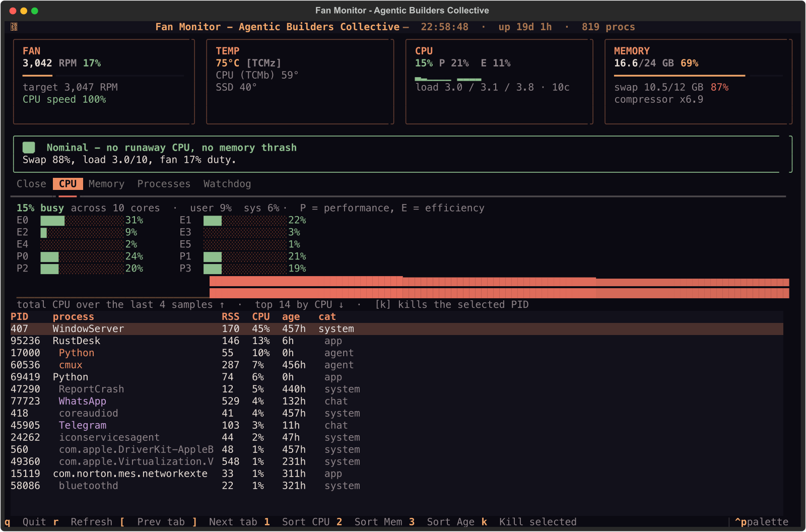Click the P0 core usage bar
806x532 pixels.
pyautogui.click(x=82, y=256)
